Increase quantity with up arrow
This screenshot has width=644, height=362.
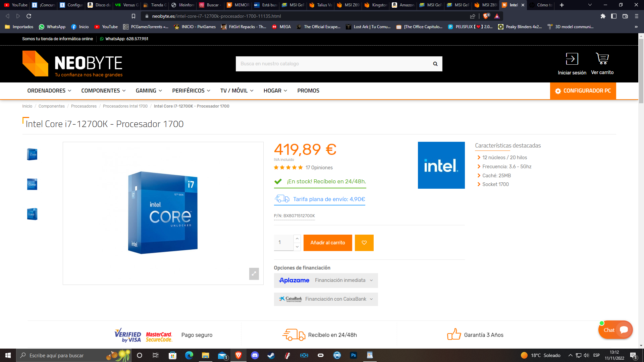pyautogui.click(x=297, y=239)
